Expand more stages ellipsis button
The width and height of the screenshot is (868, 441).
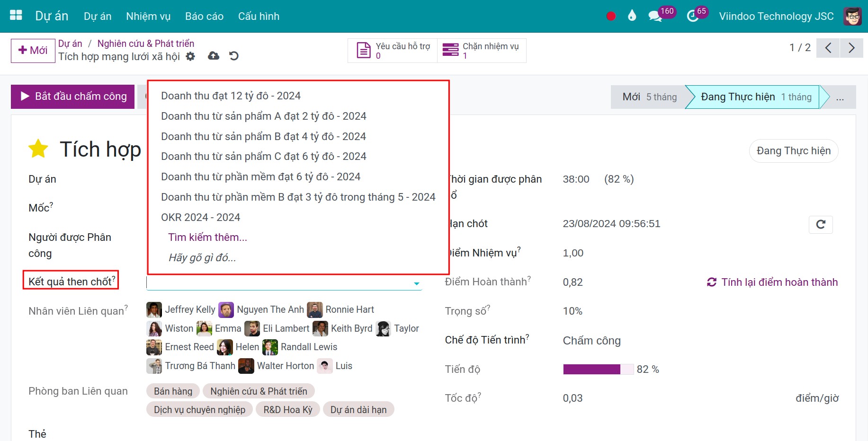[840, 97]
